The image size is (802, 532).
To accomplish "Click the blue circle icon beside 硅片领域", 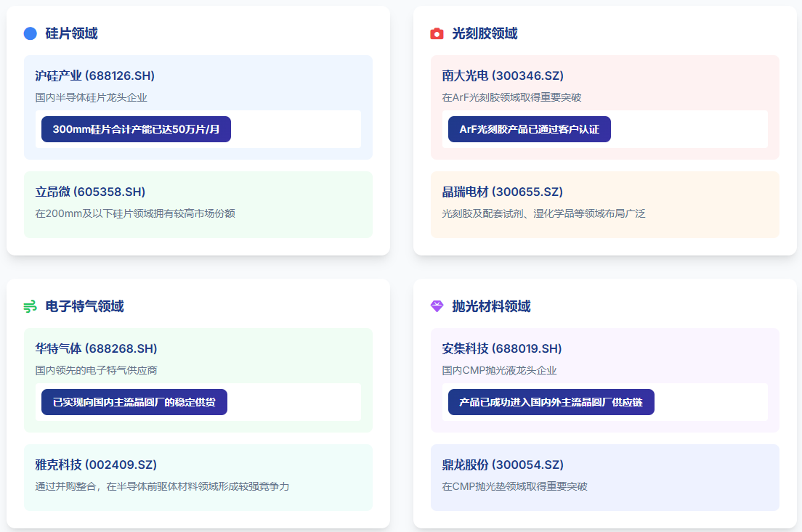I will 31,33.
